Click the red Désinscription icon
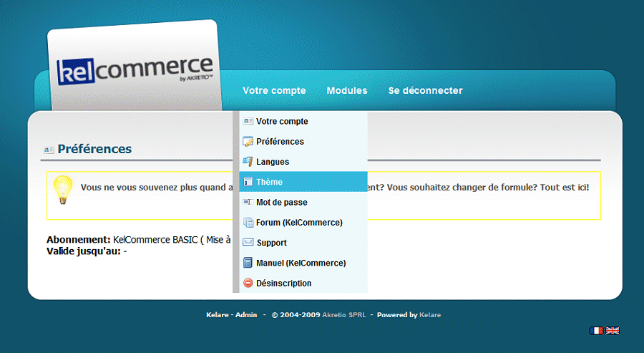The height and width of the screenshot is (353, 644). pyautogui.click(x=248, y=284)
